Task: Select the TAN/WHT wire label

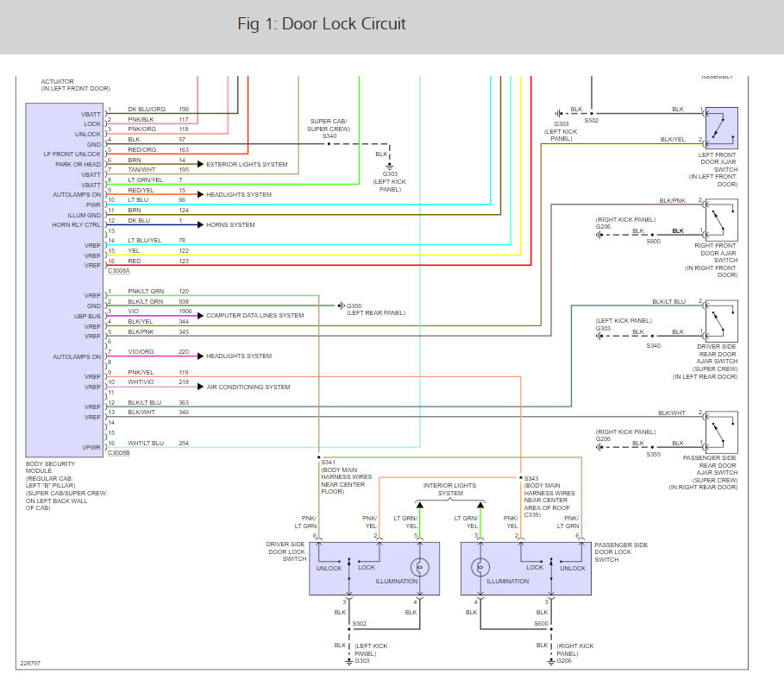Action: [141, 170]
